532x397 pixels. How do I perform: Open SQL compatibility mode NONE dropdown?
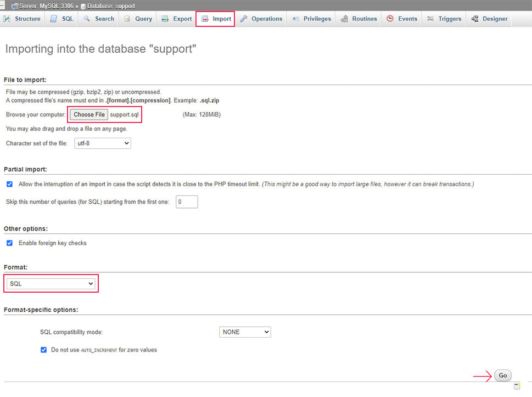(x=245, y=332)
